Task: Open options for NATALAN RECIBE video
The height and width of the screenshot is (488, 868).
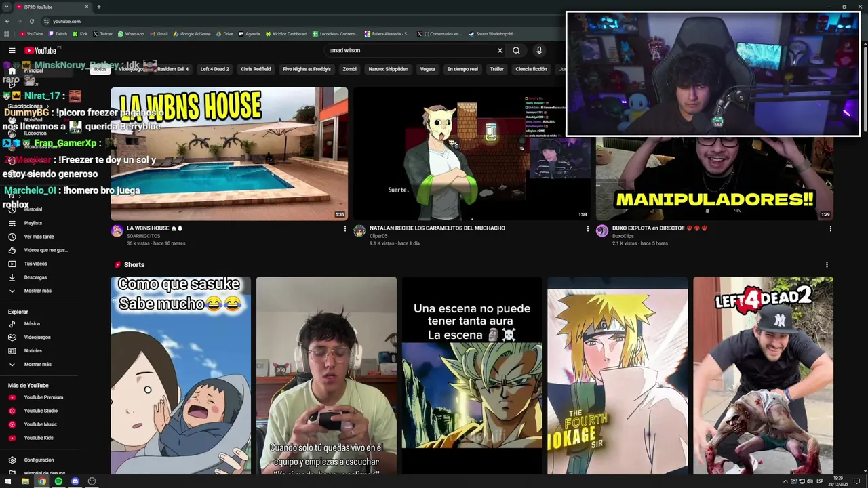Action: coord(587,229)
